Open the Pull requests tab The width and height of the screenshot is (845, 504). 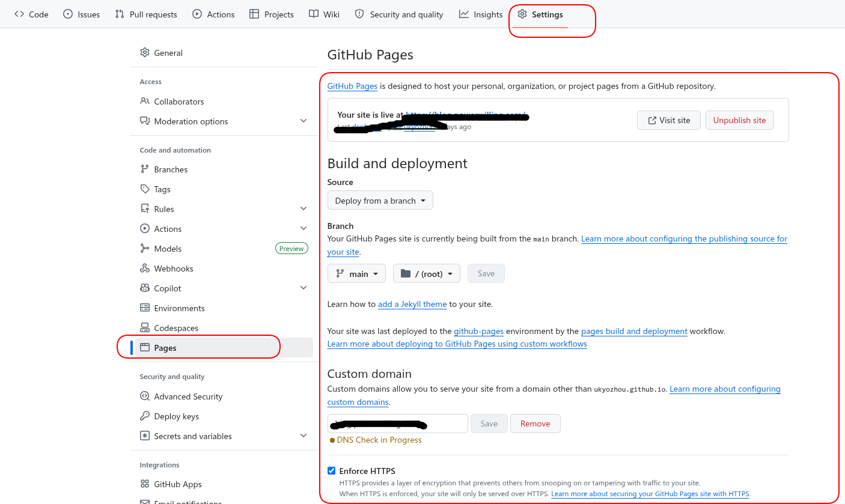pyautogui.click(x=146, y=14)
